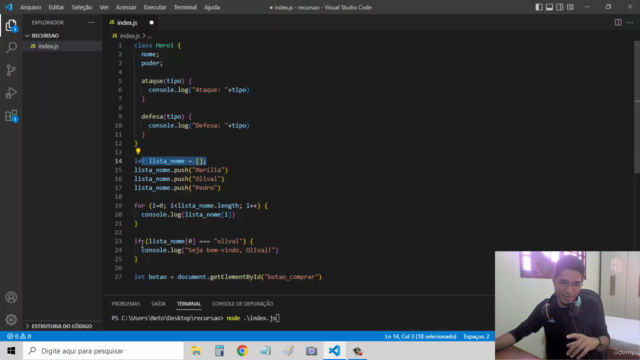Open the paint palette taskbar icon
This screenshot has height=360, width=640.
click(x=289, y=351)
